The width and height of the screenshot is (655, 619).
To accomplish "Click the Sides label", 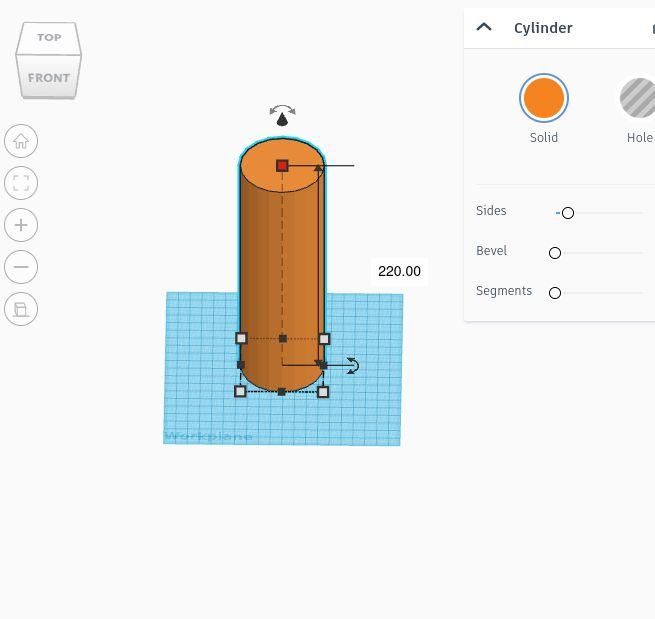I will tap(491, 211).
